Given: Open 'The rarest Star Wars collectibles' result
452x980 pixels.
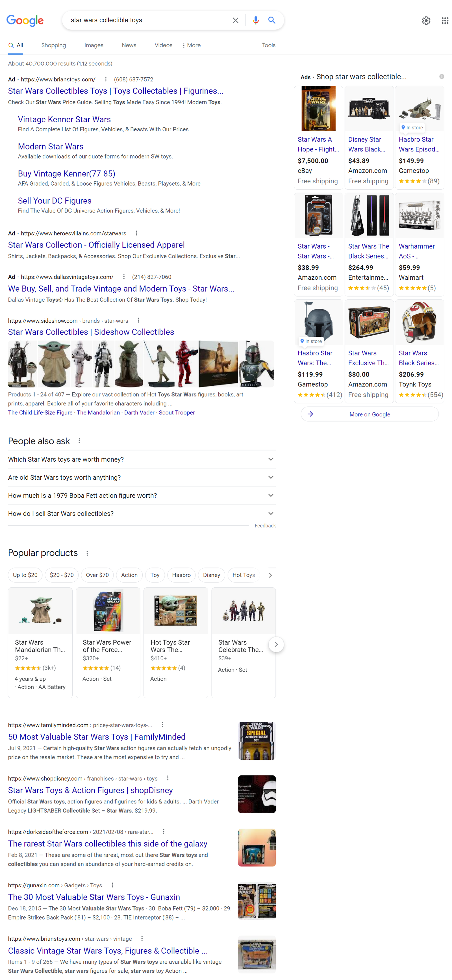Looking at the screenshot, I should click(108, 844).
